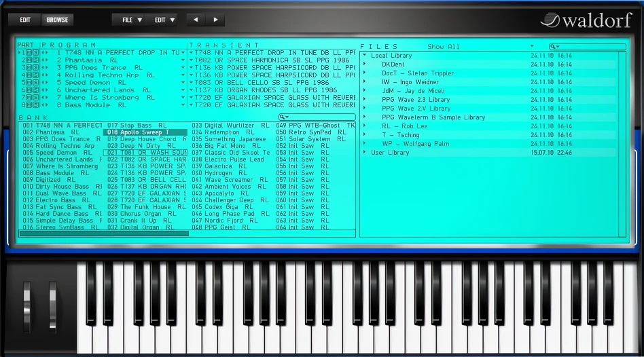Viewport: 644px width, 357px height.
Task: Expand the User Library folder
Action: [364, 152]
